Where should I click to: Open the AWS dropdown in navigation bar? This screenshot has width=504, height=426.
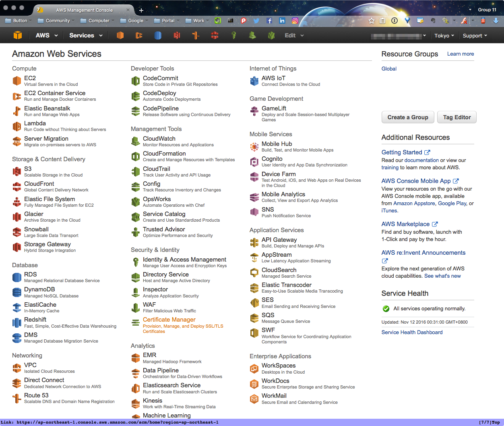(46, 35)
